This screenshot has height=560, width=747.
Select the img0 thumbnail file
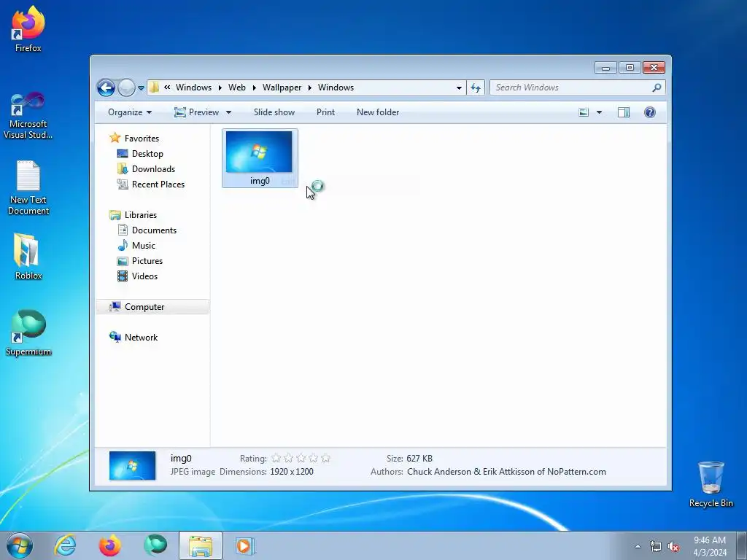point(260,158)
